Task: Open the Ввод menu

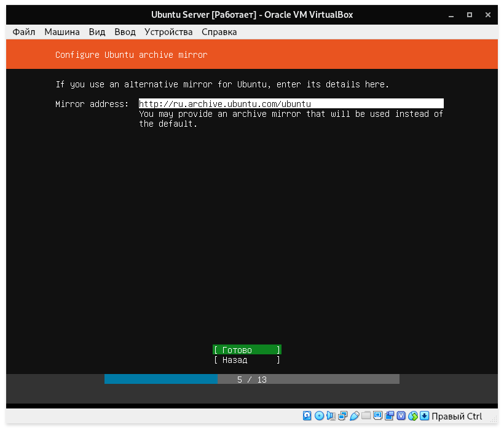Action: coord(125,32)
